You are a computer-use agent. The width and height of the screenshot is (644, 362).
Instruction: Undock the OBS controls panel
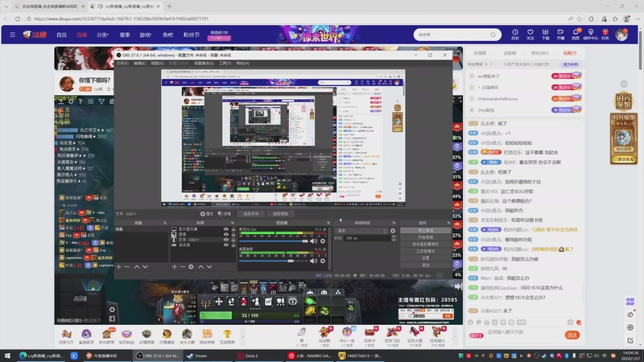click(448, 223)
